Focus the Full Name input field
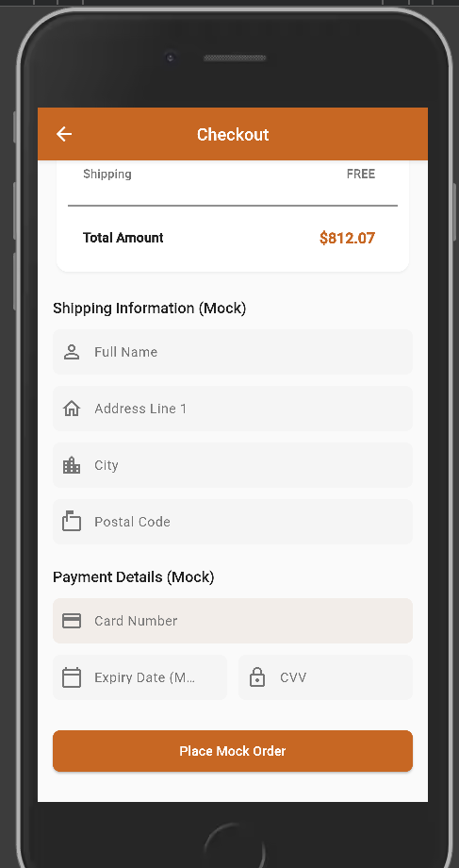Viewport: 459px width, 868px height. pyautogui.click(x=233, y=352)
